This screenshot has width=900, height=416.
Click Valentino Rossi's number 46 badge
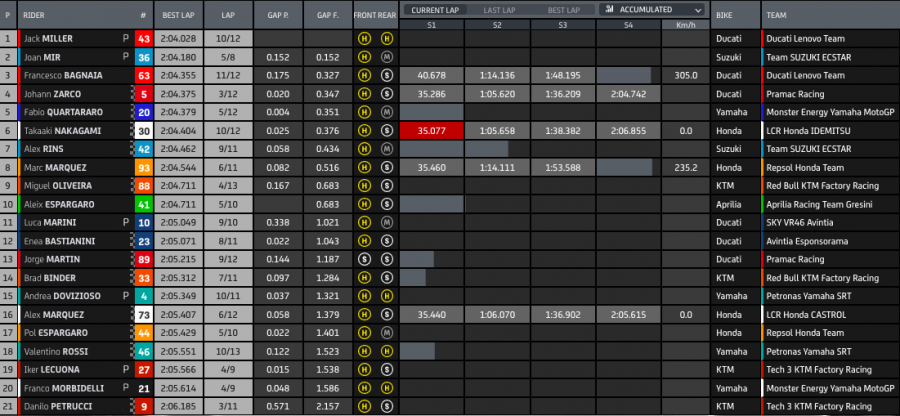[x=144, y=351]
